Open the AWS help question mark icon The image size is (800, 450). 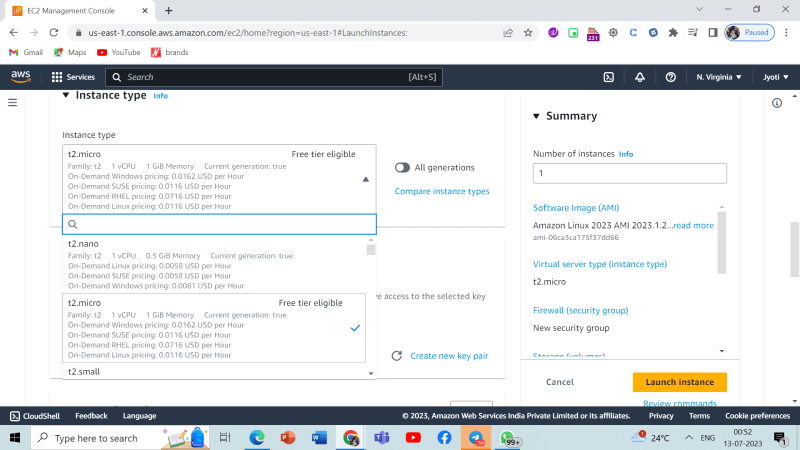click(x=670, y=77)
